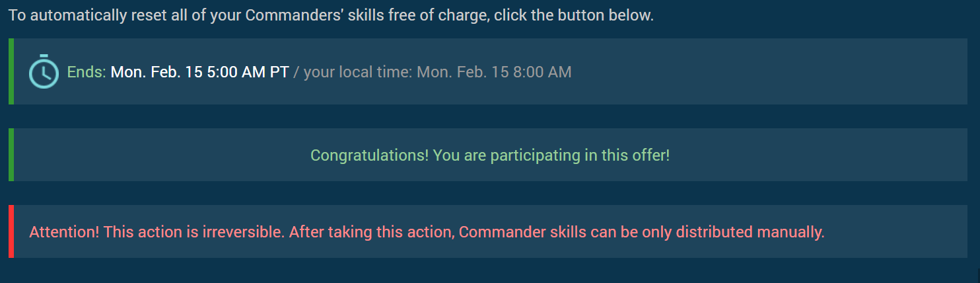Click the green "Ends:" label

(x=87, y=72)
